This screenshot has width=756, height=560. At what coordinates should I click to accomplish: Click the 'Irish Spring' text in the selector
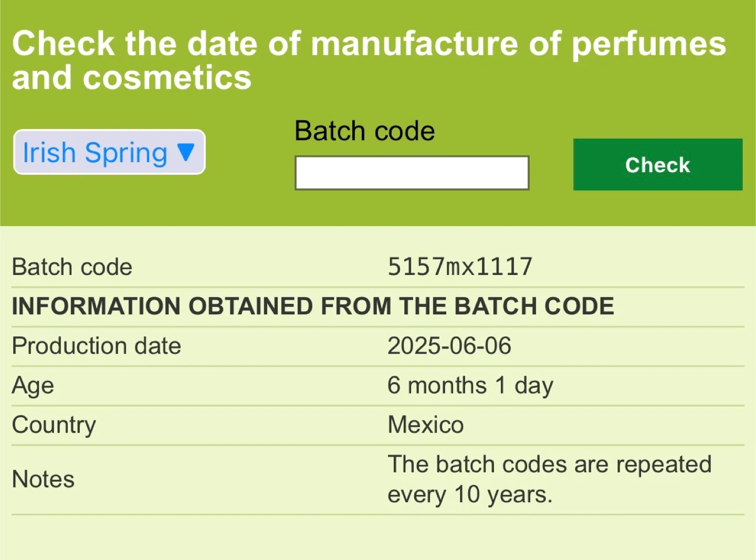click(x=95, y=153)
